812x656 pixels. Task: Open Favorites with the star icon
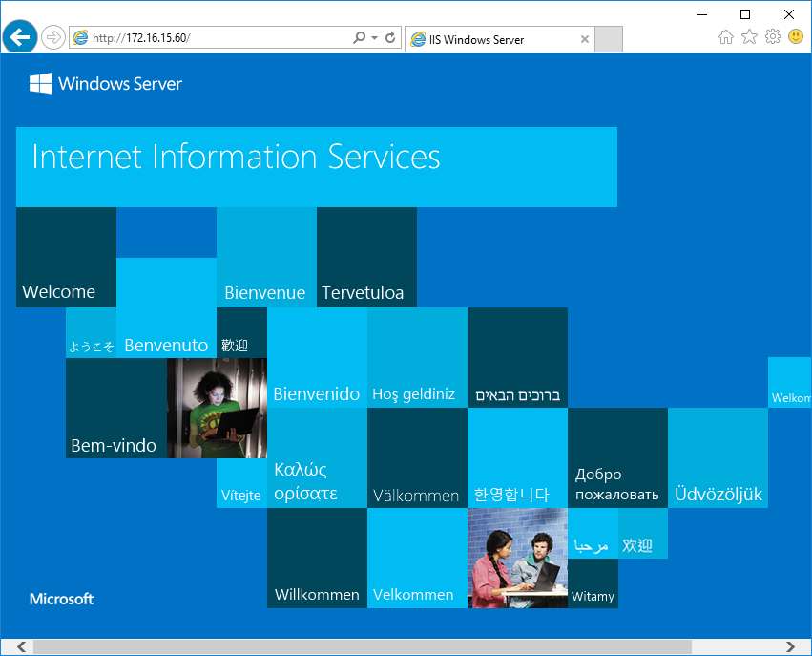tap(749, 37)
